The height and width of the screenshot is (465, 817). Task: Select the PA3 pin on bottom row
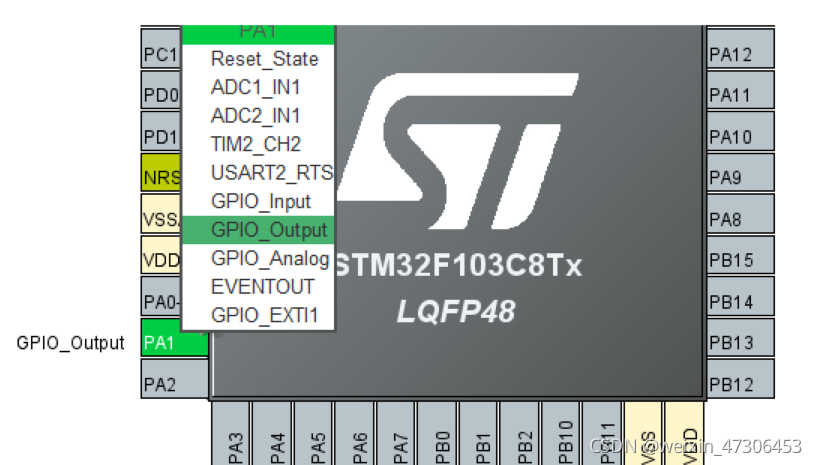(231, 433)
